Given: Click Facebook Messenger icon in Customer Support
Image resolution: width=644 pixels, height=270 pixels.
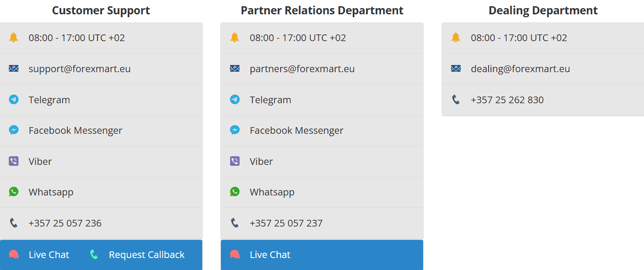Looking at the screenshot, I should click(x=14, y=130).
